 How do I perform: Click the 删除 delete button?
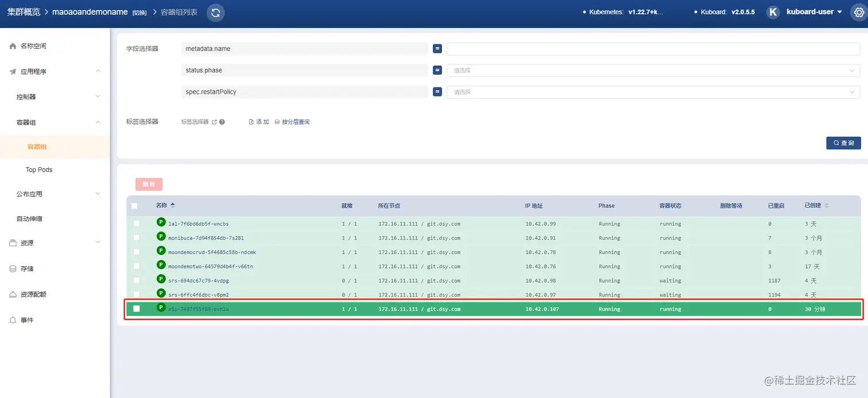click(x=149, y=184)
